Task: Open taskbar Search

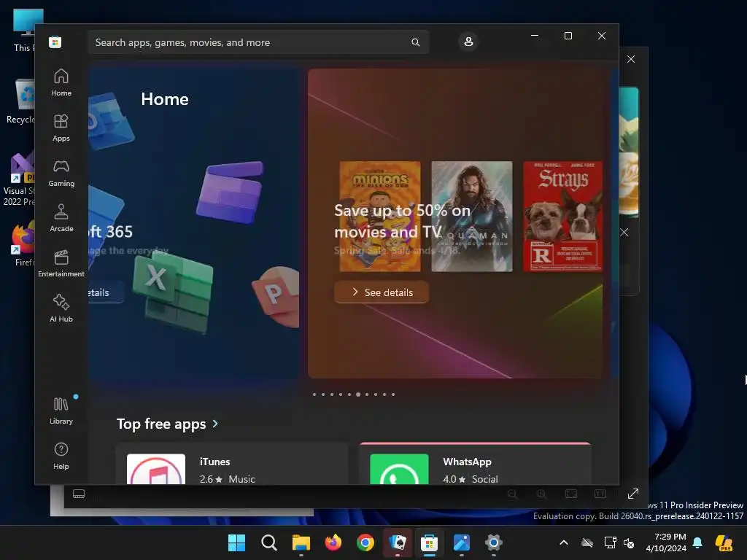Action: click(x=269, y=542)
